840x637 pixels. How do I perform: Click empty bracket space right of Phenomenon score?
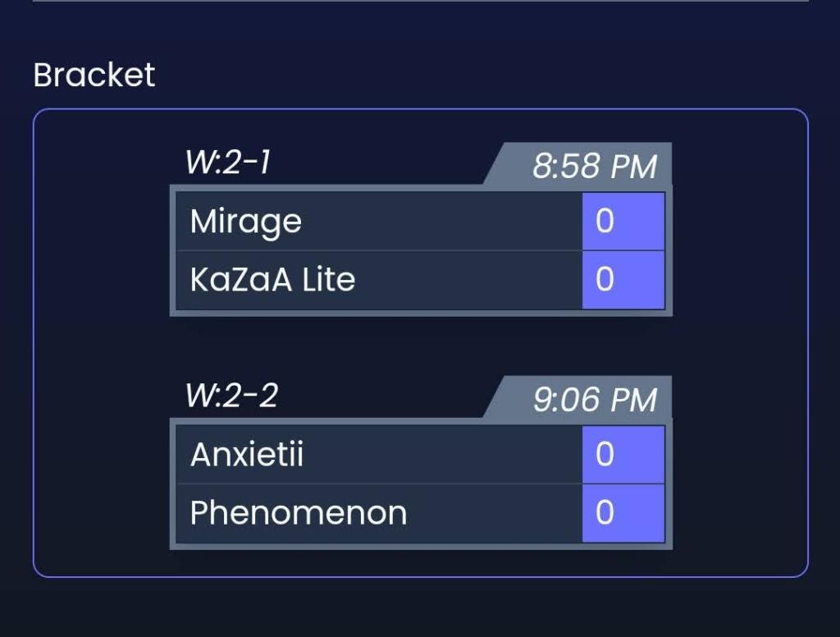pyautogui.click(x=738, y=513)
